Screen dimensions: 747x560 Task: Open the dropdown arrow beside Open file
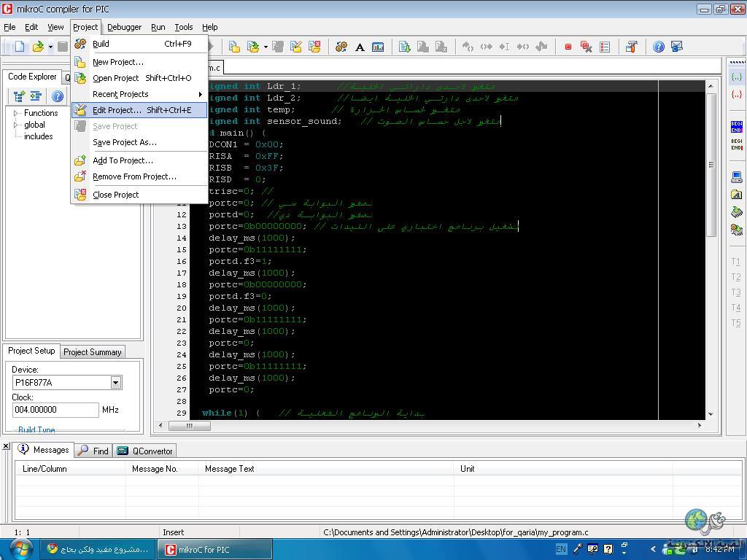[x=50, y=47]
